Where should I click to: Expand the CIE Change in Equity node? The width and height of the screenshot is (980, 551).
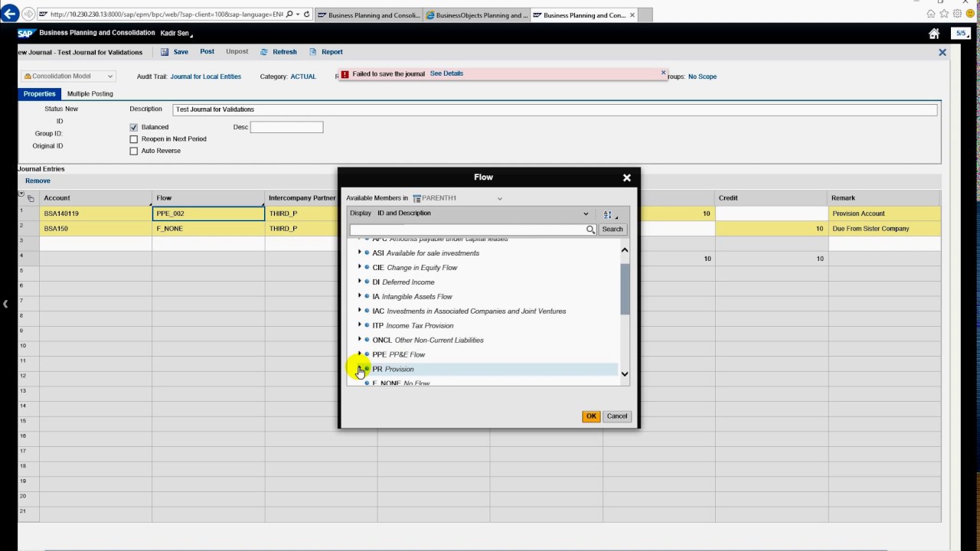(359, 267)
